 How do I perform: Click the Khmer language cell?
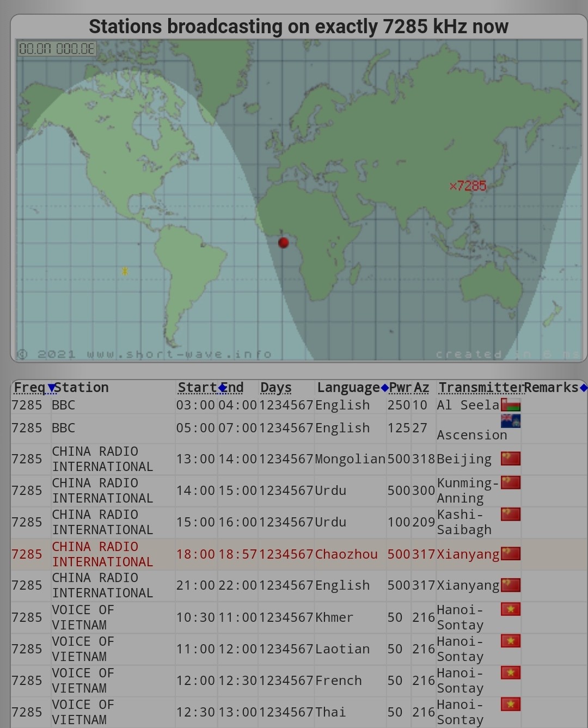pyautogui.click(x=334, y=617)
